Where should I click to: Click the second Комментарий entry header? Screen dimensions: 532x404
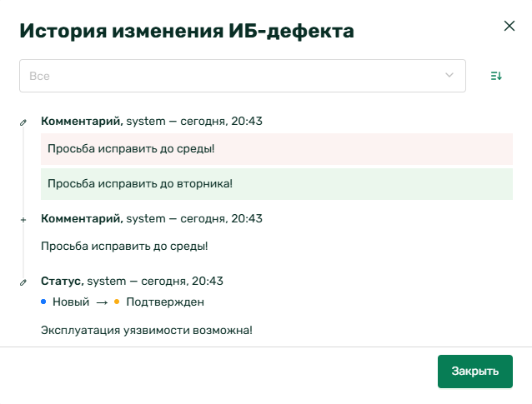(151, 218)
